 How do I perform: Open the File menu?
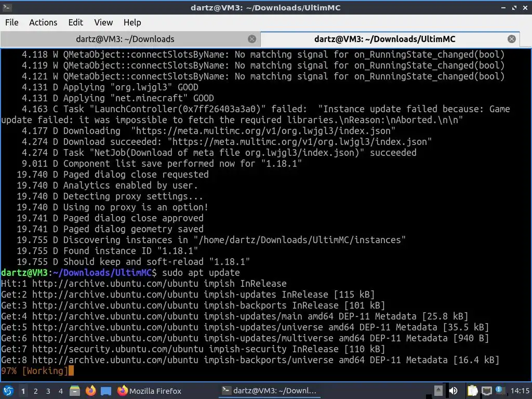point(12,22)
